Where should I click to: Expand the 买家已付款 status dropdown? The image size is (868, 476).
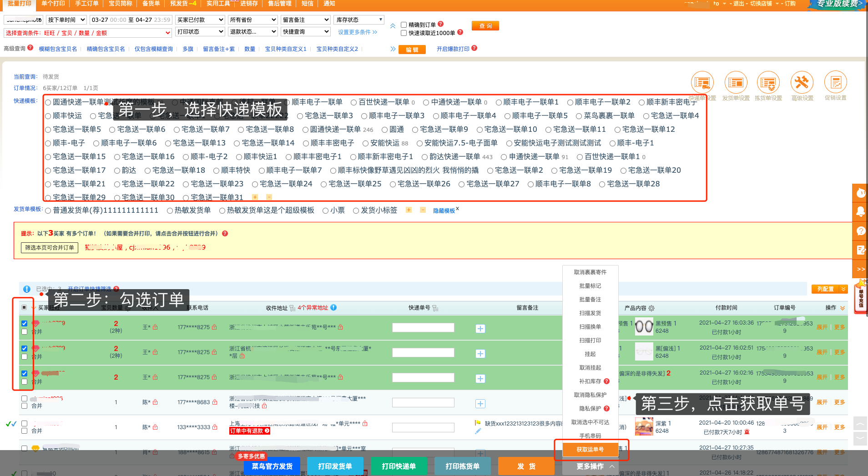pyautogui.click(x=200, y=20)
